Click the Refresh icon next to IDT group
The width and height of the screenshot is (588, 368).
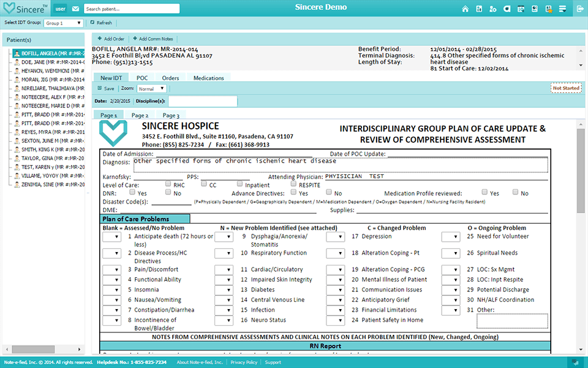click(92, 23)
